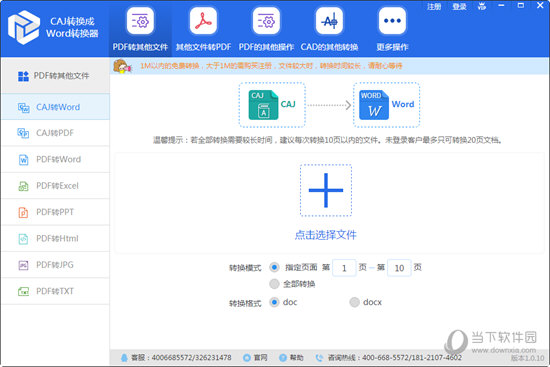
Task: Choose the docx format radio button
Action: 355,302
